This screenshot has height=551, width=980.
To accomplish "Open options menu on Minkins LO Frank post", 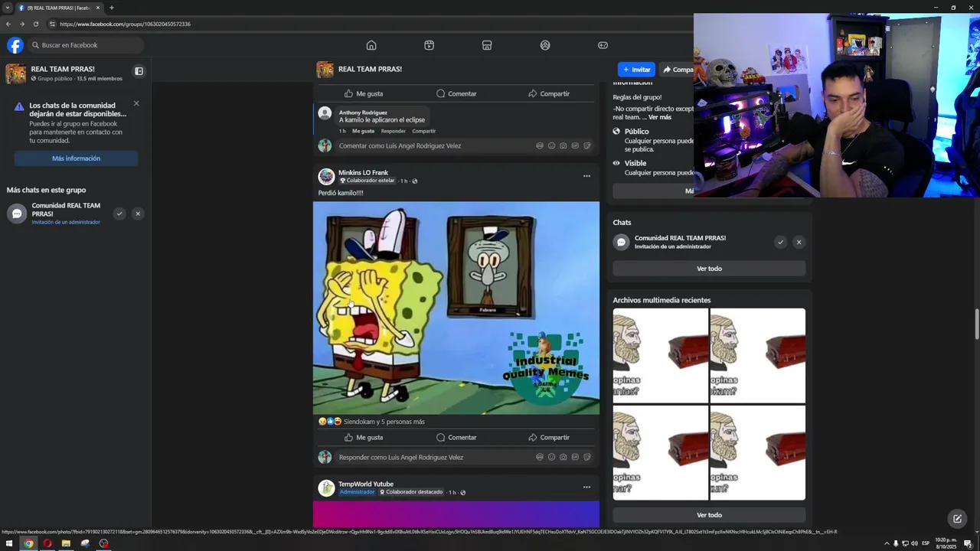I will (586, 176).
